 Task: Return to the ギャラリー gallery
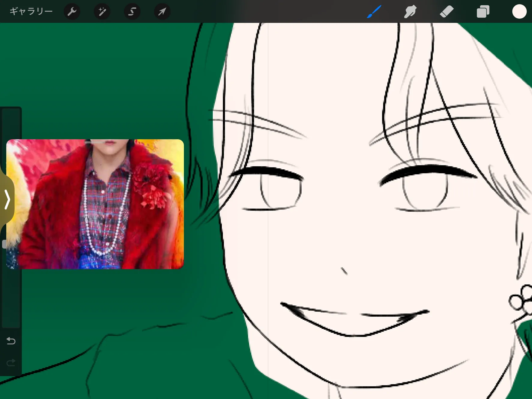click(31, 11)
